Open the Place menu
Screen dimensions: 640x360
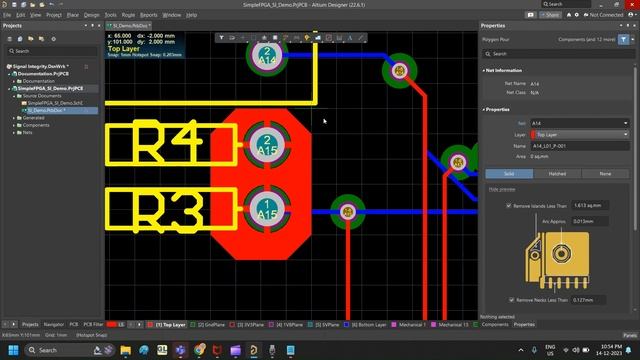[73, 15]
